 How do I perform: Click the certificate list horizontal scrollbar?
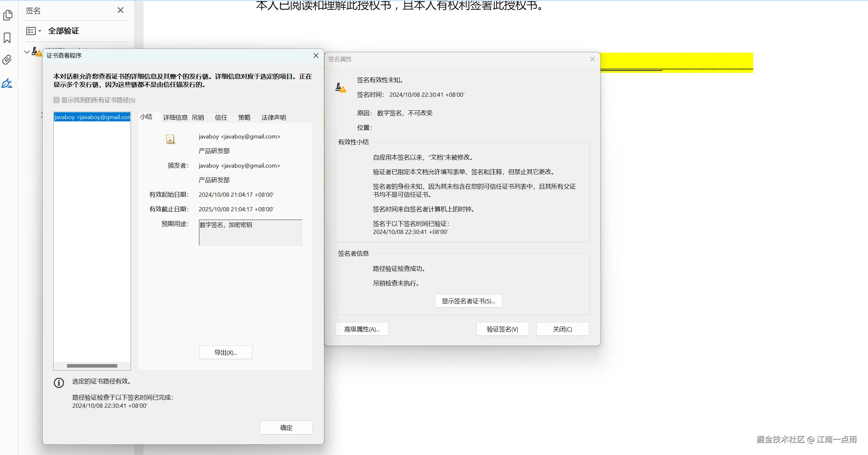click(92, 366)
